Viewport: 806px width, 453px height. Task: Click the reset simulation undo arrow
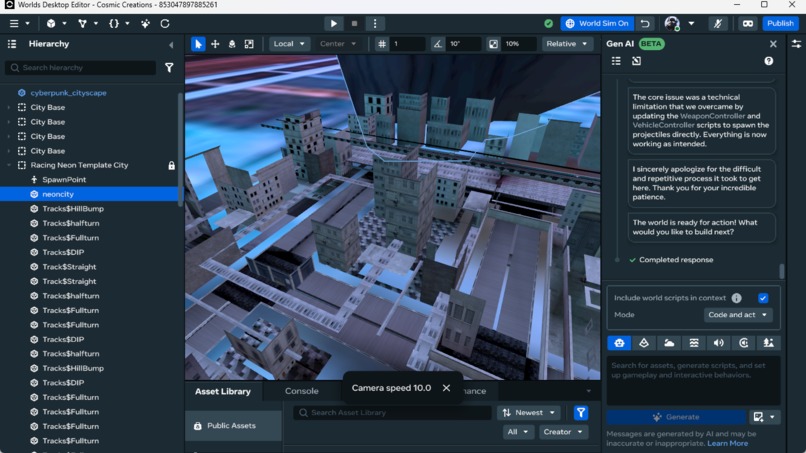click(x=645, y=24)
